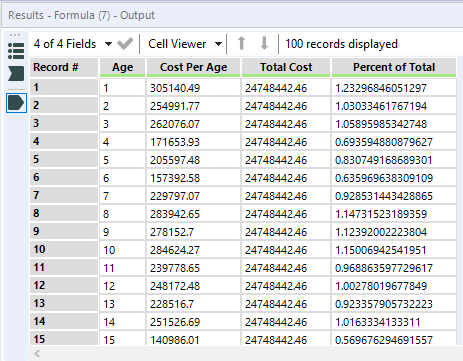Click the checkmark apply fields icon
This screenshot has width=463, height=361.
[x=125, y=44]
